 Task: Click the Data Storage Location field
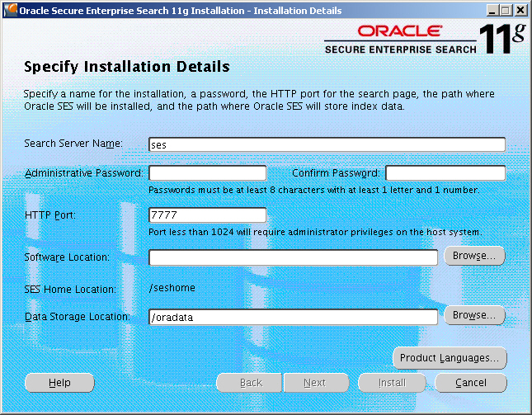click(293, 317)
